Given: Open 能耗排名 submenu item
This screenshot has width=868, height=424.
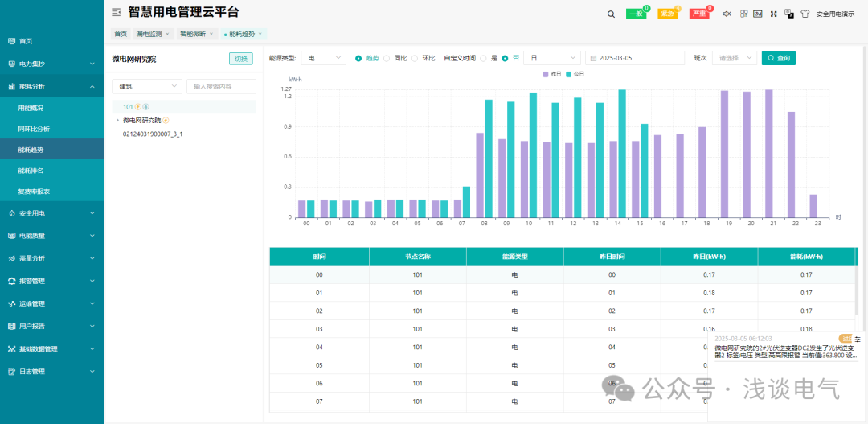Looking at the screenshot, I should pyautogui.click(x=51, y=170).
